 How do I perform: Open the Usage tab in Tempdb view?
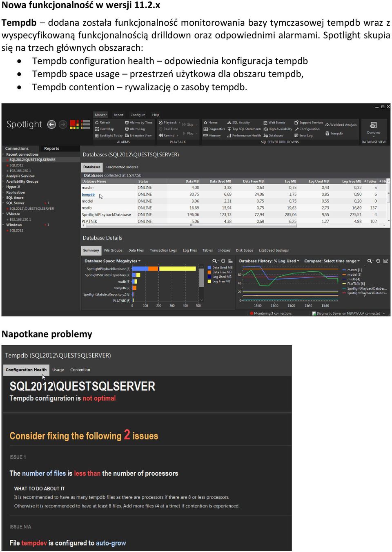pos(58,370)
